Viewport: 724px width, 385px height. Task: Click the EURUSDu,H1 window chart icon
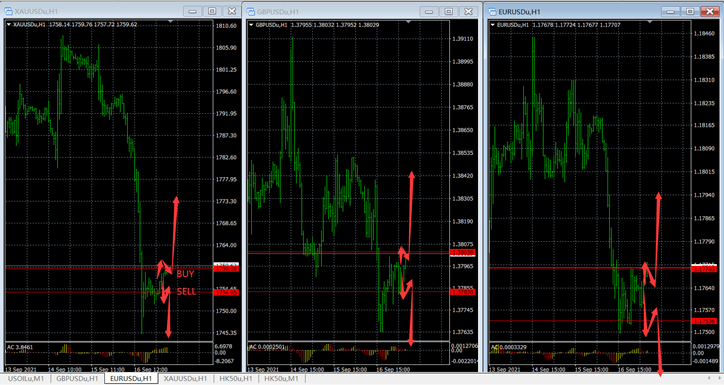point(492,12)
